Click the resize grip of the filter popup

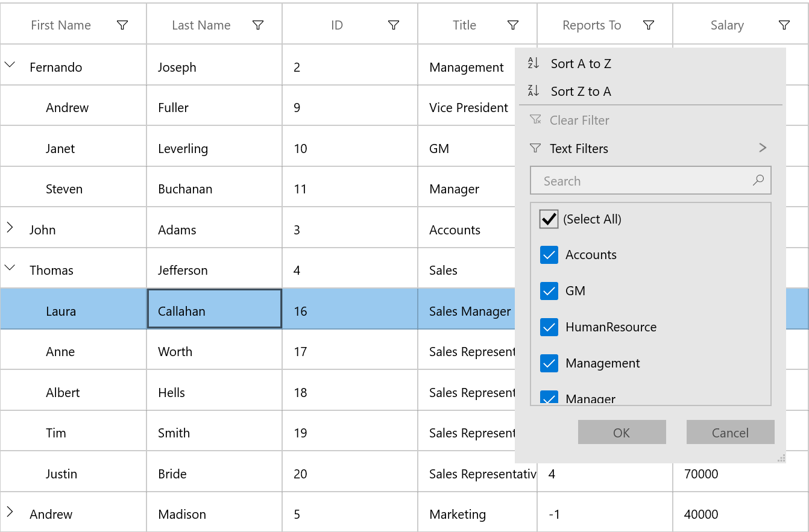[781, 458]
